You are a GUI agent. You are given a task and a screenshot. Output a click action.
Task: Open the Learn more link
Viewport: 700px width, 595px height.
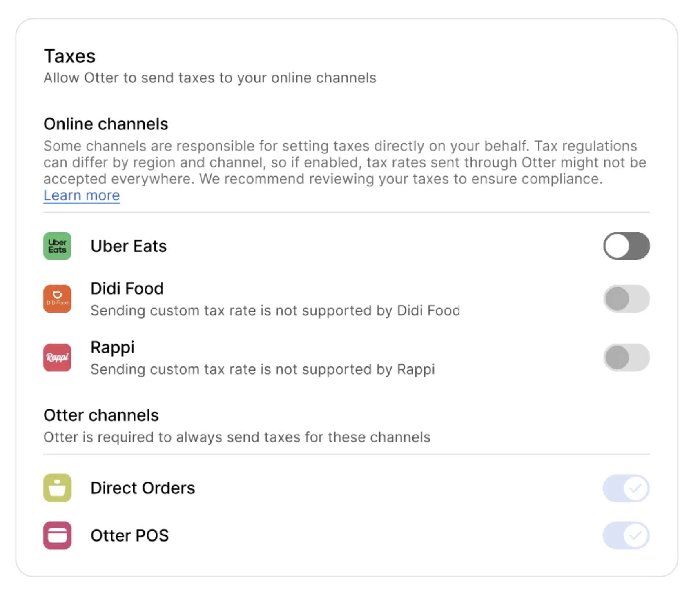pyautogui.click(x=82, y=195)
